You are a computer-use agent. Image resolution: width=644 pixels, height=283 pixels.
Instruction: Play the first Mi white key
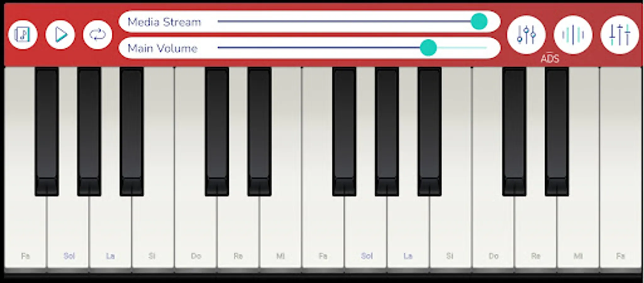click(280, 233)
